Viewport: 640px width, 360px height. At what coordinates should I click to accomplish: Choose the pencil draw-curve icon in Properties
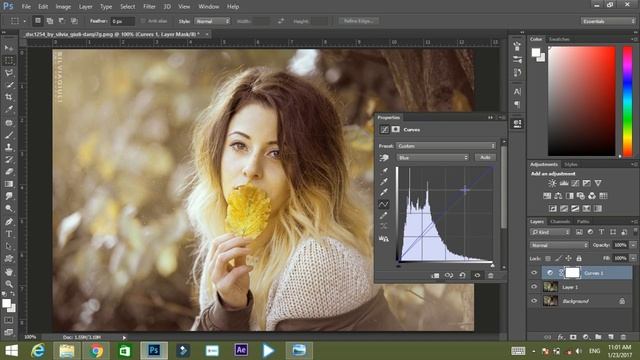coord(384,216)
